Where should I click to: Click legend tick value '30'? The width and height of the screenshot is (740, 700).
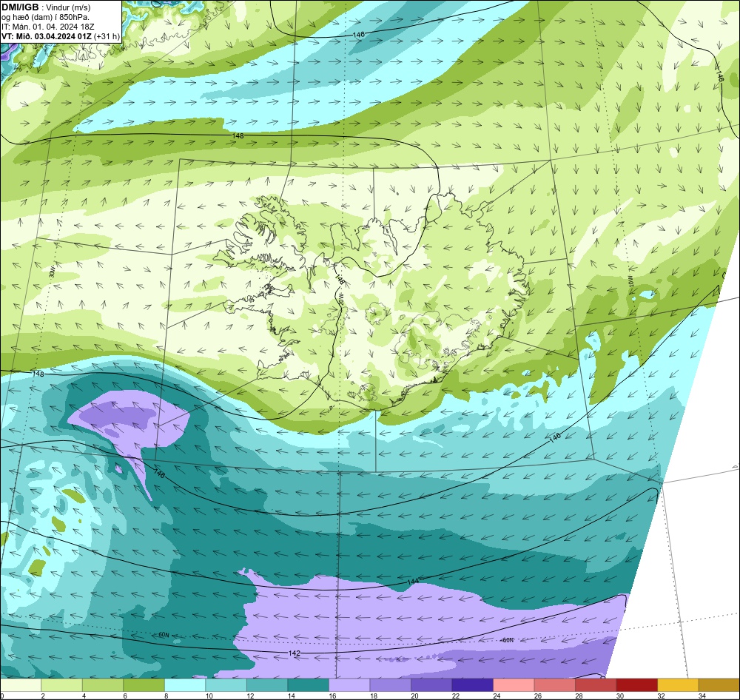pos(619,696)
